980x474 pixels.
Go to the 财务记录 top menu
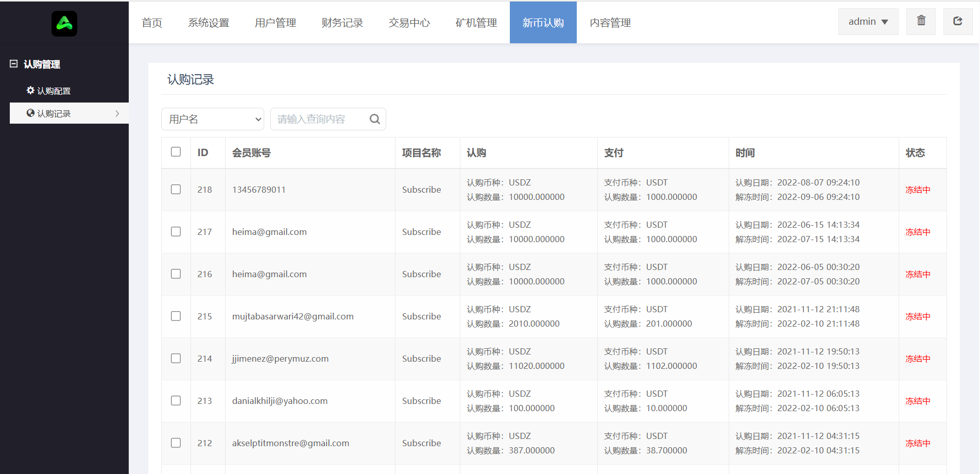point(342,23)
